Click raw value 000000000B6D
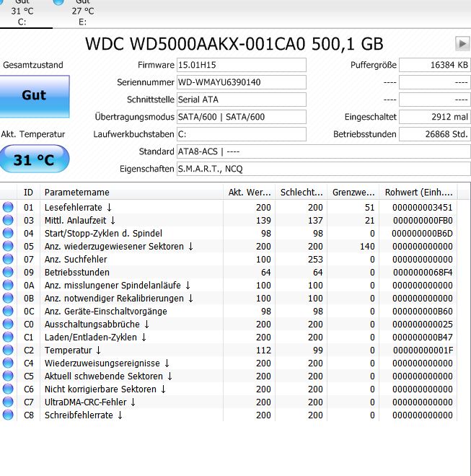This screenshot has height=476, width=471. (x=423, y=234)
